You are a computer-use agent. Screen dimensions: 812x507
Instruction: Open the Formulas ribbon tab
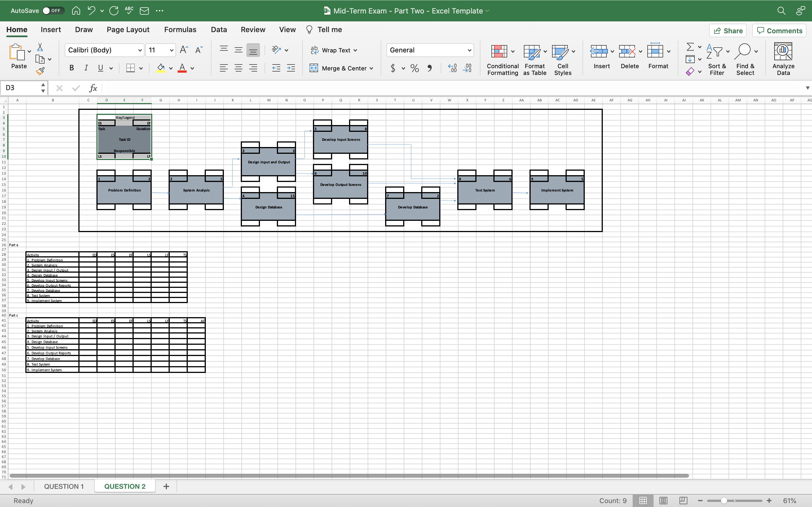[180, 30]
